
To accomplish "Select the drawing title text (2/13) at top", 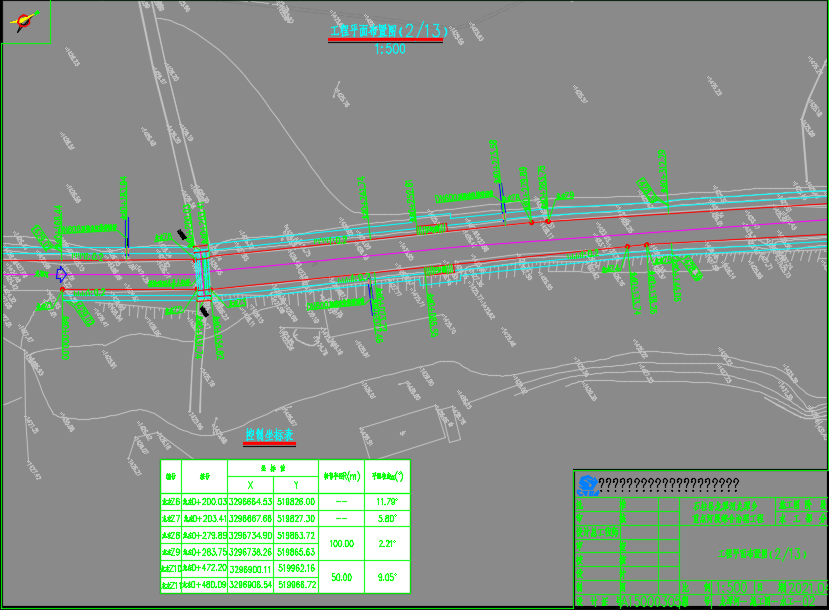I will [389, 31].
